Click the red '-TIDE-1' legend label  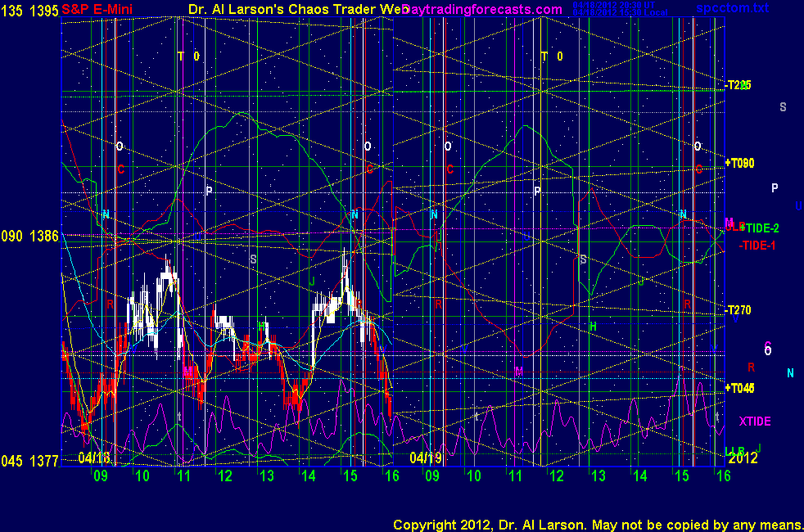[x=757, y=246]
